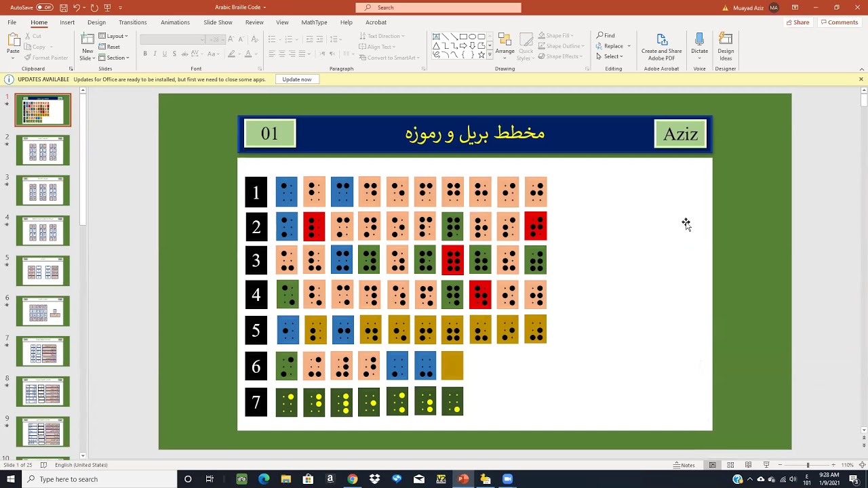This screenshot has height=488, width=868.
Task: Open the Replace dropdown arrow
Action: click(x=629, y=46)
